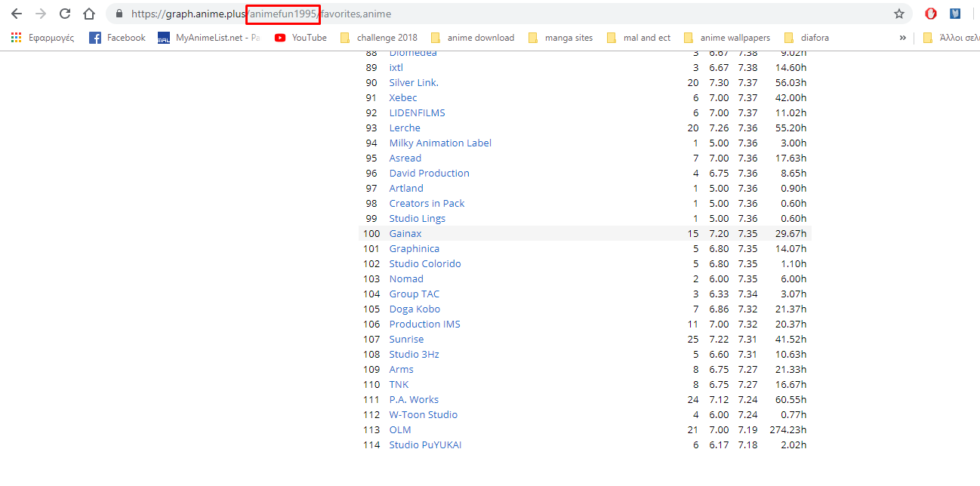Expand the manga sites bookmark folder
The image size is (980, 486).
pyautogui.click(x=560, y=38)
